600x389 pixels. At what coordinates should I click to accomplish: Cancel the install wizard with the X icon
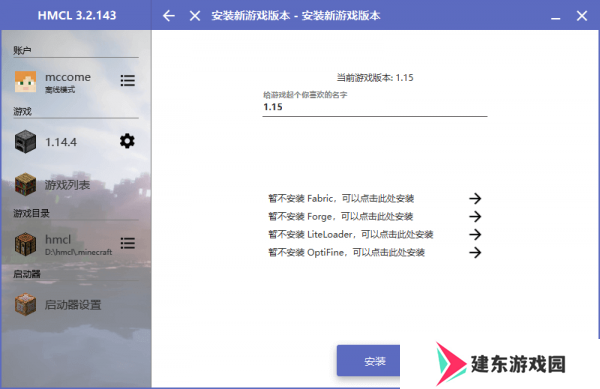click(195, 16)
